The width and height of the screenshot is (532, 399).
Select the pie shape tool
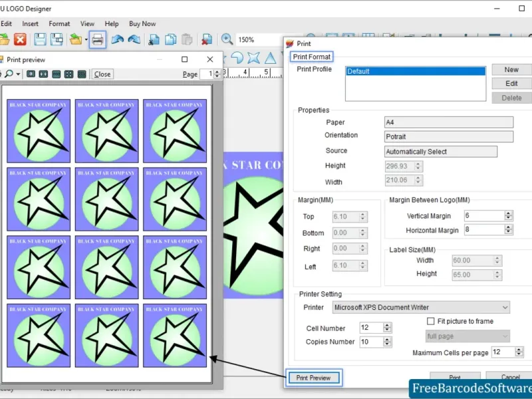point(237,58)
